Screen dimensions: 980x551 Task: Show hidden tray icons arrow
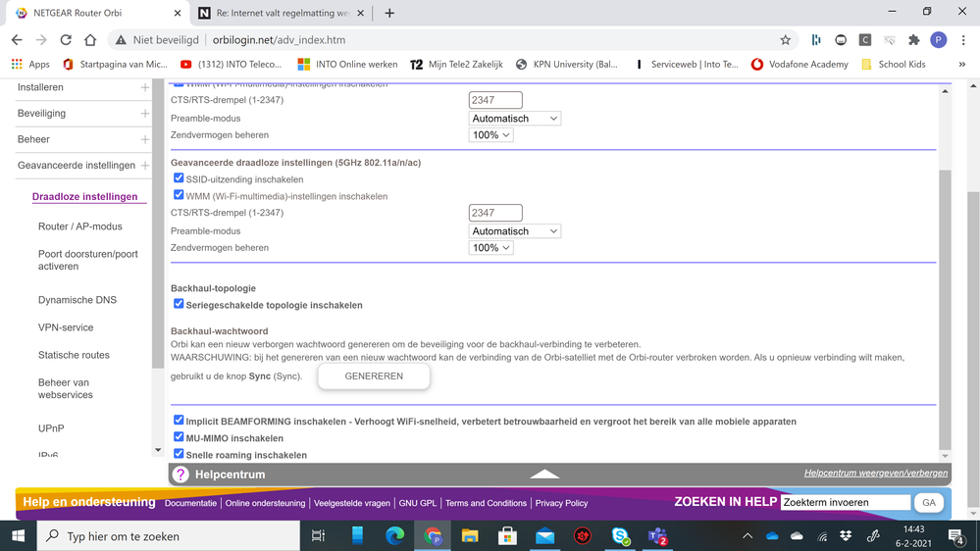pos(748,536)
